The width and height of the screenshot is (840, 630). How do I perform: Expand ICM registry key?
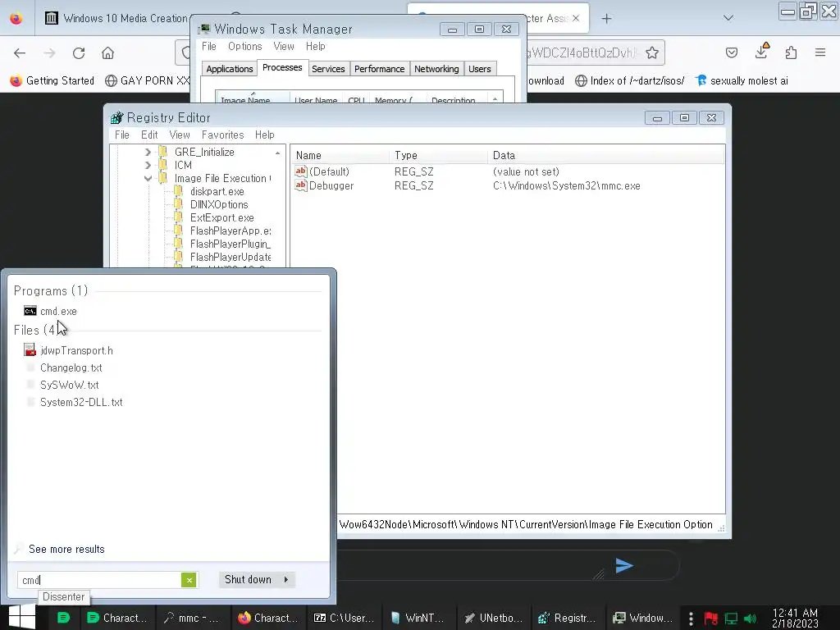[x=148, y=166]
